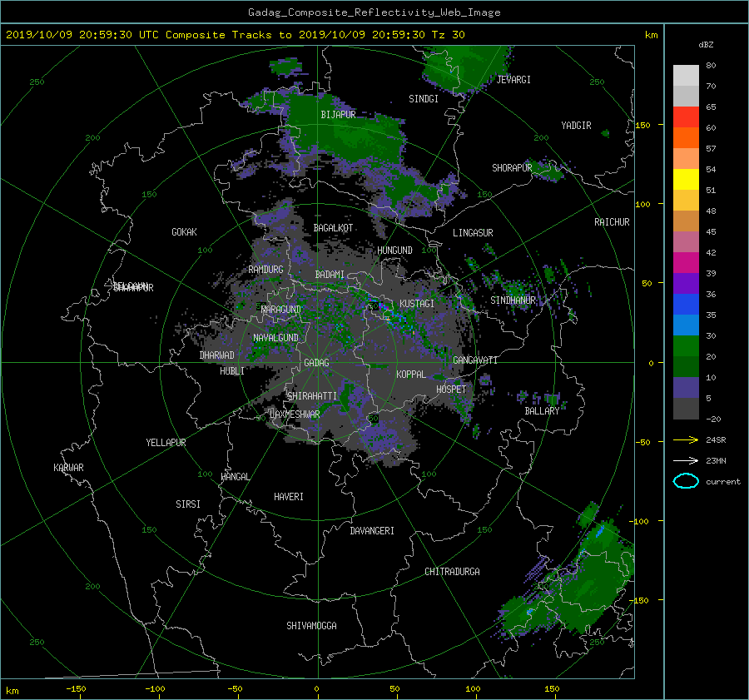Select the purple 39 dBZ color swatch
Image resolution: width=749 pixels, height=700 pixels.
(x=686, y=283)
